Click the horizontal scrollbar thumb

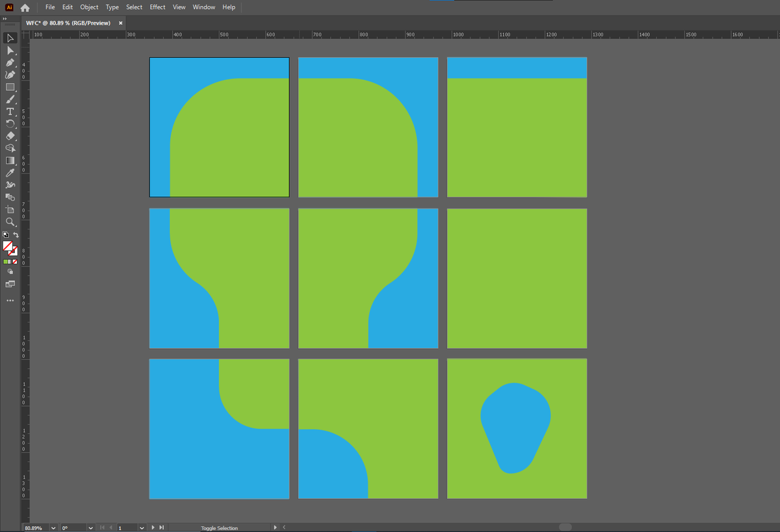565,527
